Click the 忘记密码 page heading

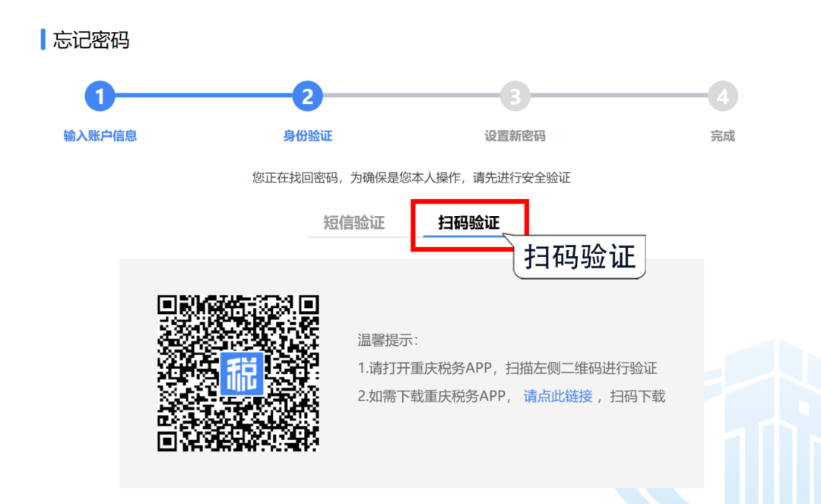click(91, 40)
